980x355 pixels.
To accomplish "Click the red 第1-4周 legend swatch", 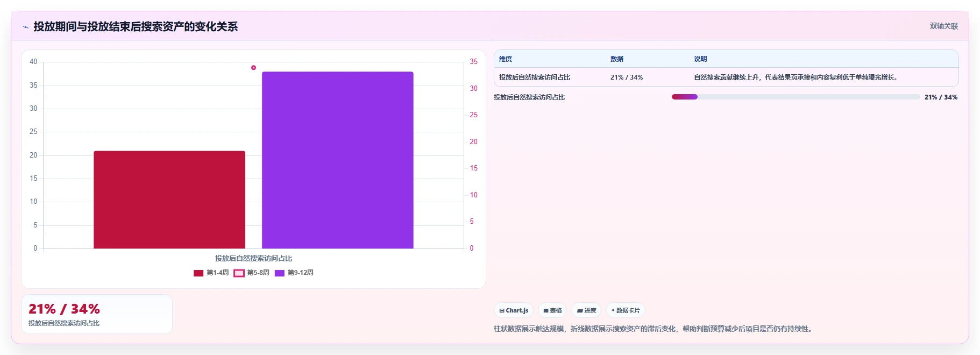I will pos(198,273).
